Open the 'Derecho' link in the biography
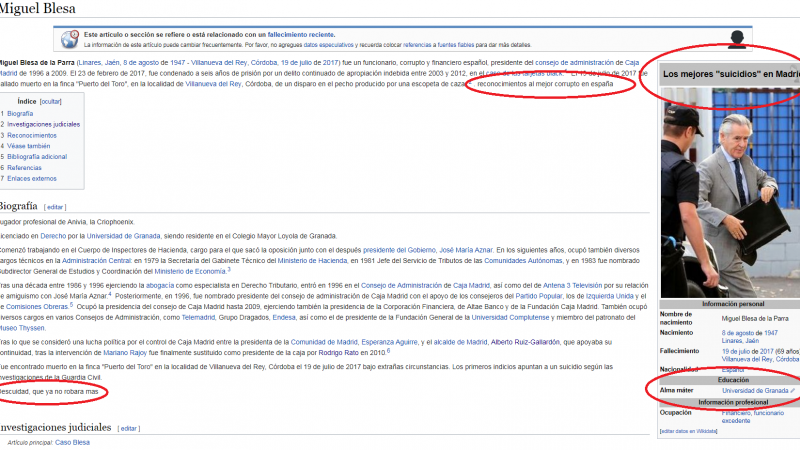Image resolution: width=800 pixels, height=450 pixels. coord(53,236)
